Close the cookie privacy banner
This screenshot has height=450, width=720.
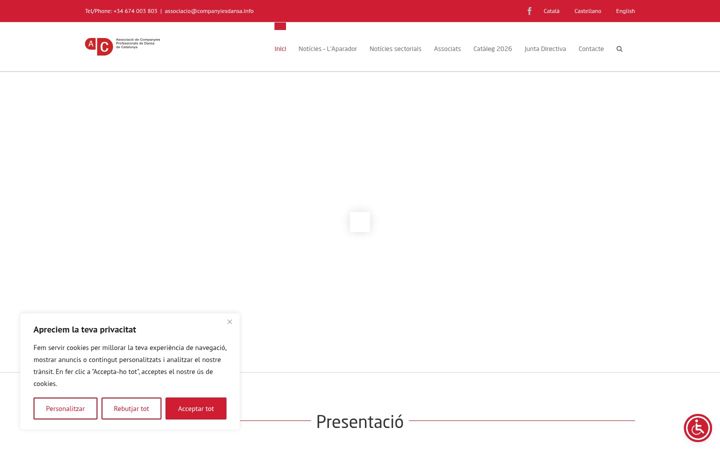pos(230,322)
